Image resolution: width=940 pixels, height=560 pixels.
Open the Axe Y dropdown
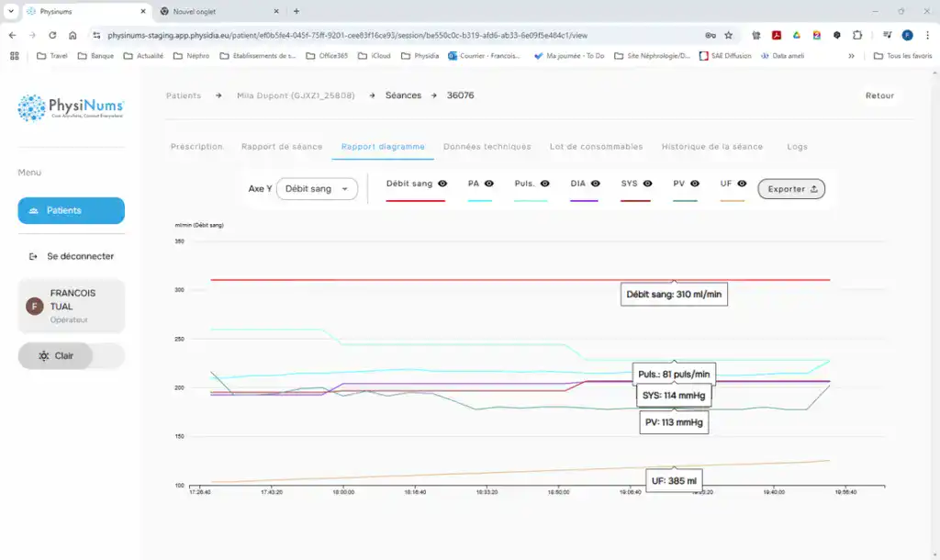317,188
